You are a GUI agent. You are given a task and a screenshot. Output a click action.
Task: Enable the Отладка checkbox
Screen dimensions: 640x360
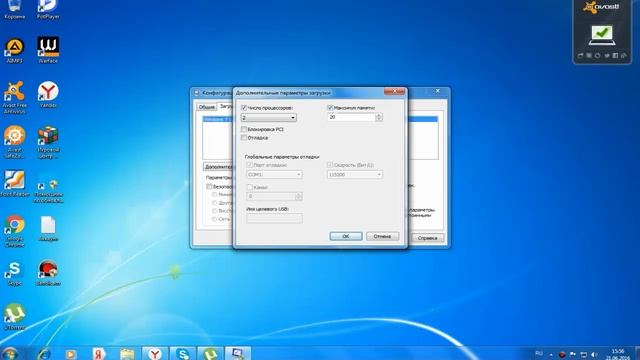[244, 138]
